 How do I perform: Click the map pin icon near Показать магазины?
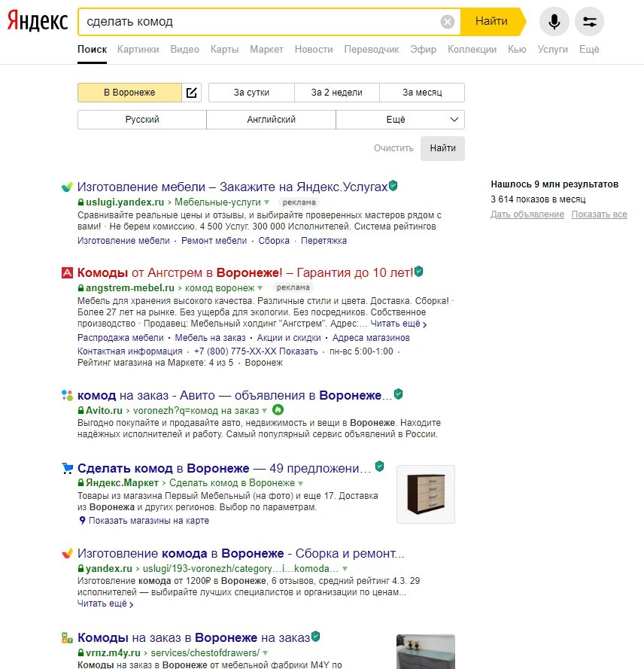(82, 521)
